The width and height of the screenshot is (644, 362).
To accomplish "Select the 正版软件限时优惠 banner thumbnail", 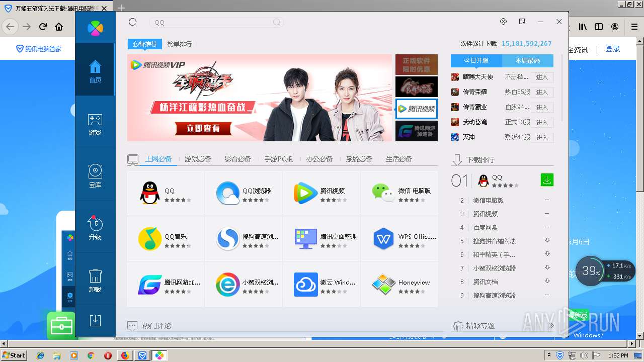I will click(x=416, y=64).
